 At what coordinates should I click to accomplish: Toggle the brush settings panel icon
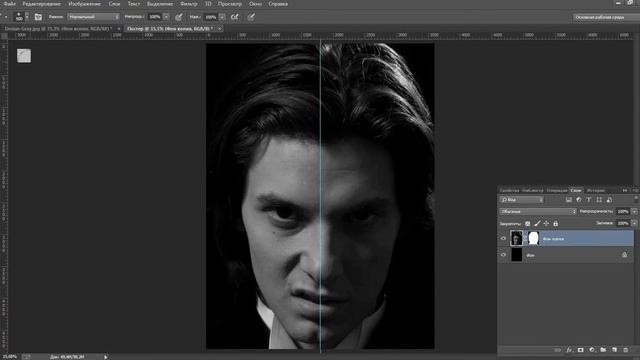[38, 17]
